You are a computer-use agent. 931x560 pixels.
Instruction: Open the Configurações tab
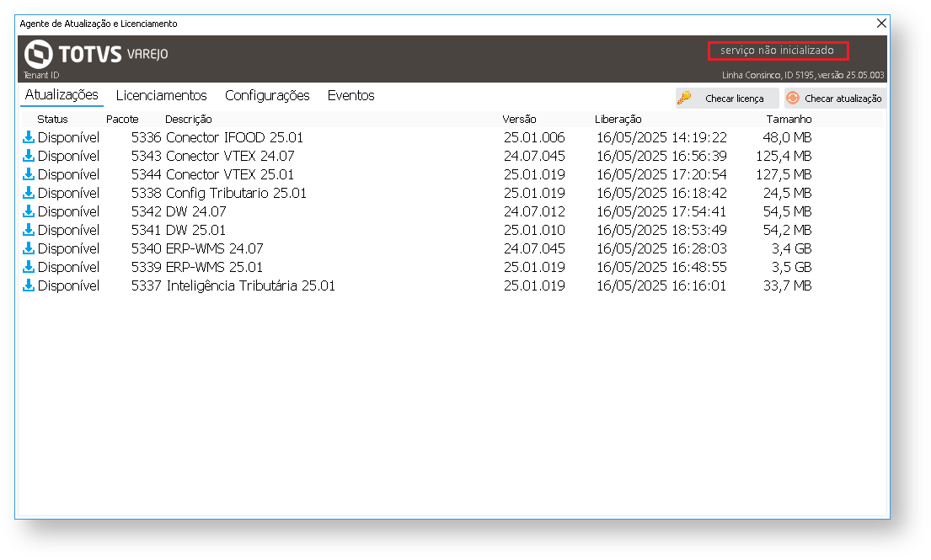[267, 95]
